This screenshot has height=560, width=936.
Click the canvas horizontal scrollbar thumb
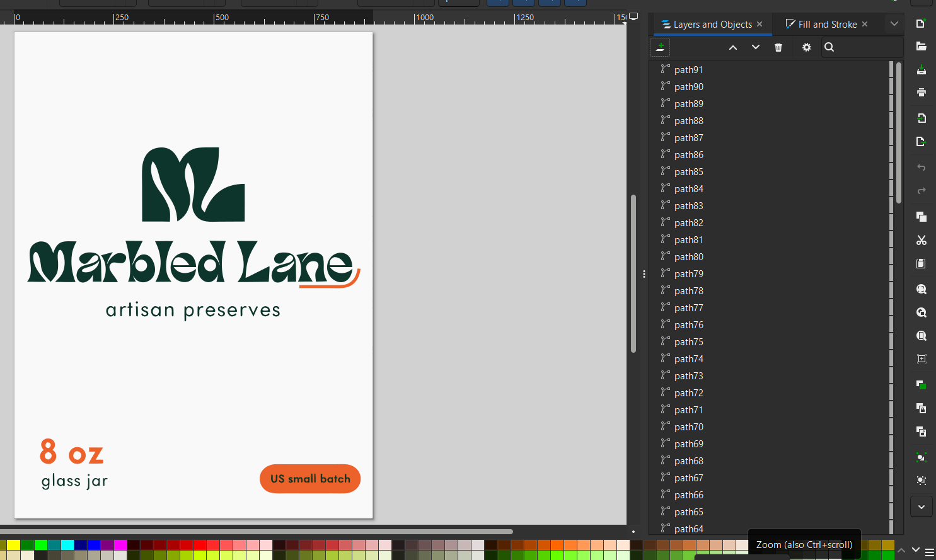[256, 531]
